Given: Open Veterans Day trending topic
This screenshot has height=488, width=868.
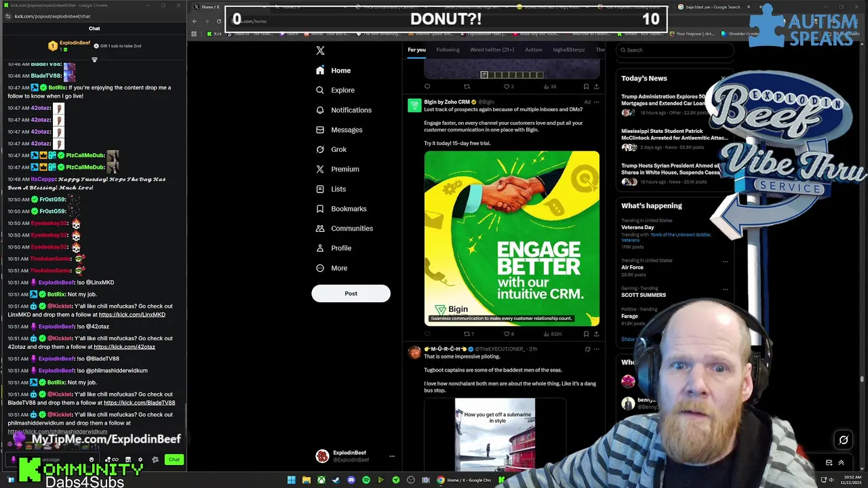Looking at the screenshot, I should (x=637, y=227).
